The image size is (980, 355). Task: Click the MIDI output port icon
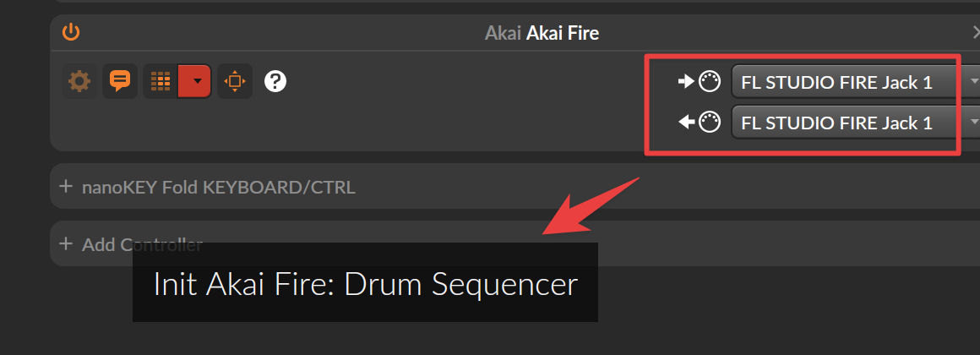coord(710,122)
